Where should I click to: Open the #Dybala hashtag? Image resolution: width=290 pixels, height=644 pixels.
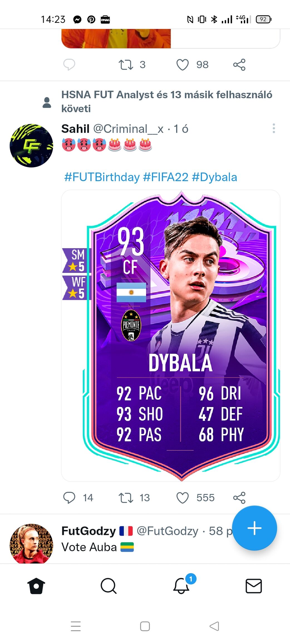click(x=215, y=177)
